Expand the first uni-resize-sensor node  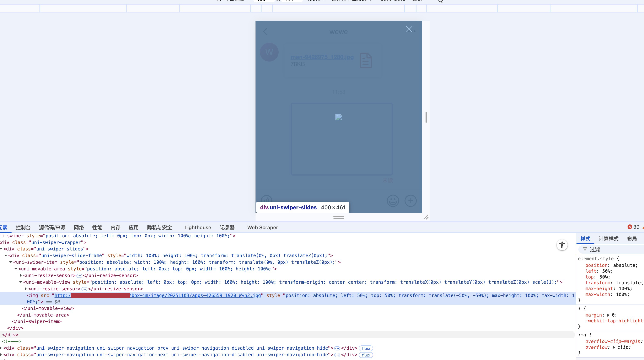(21, 275)
